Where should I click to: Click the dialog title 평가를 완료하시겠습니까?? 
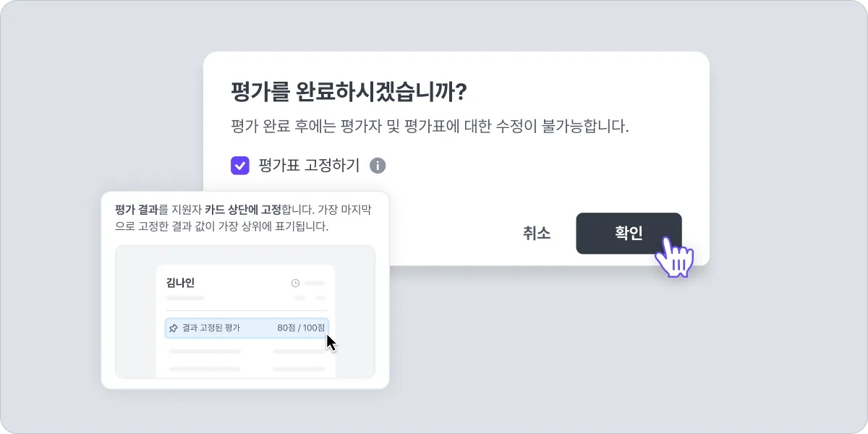(x=348, y=93)
